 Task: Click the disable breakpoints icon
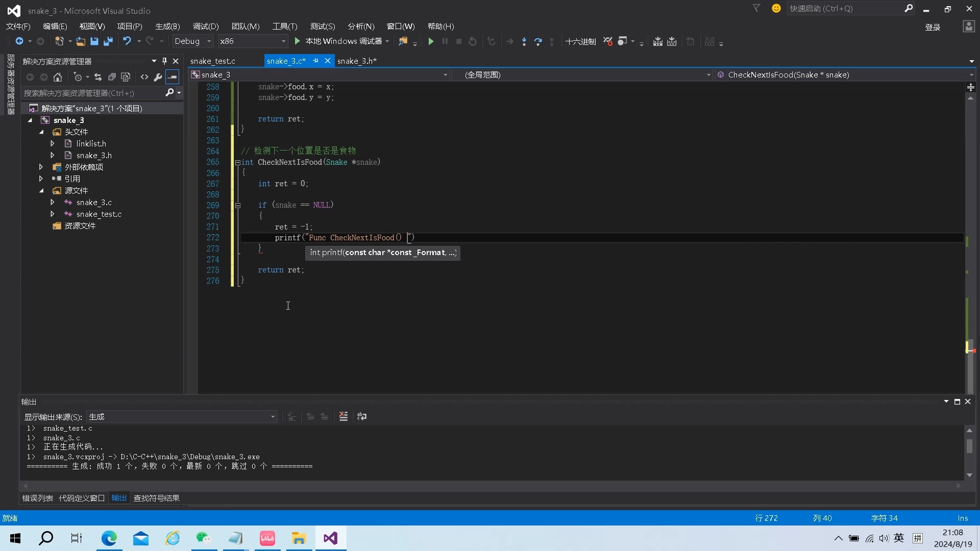coord(608,41)
